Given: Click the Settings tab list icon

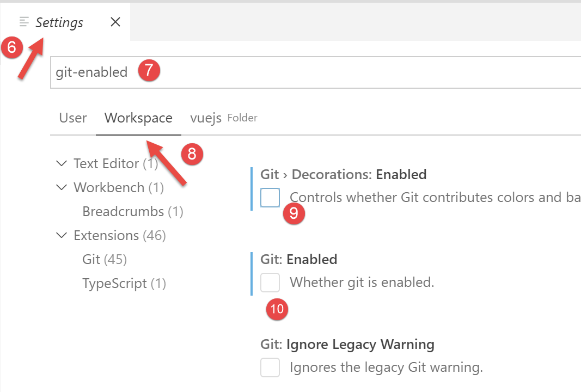Looking at the screenshot, I should coord(24,22).
